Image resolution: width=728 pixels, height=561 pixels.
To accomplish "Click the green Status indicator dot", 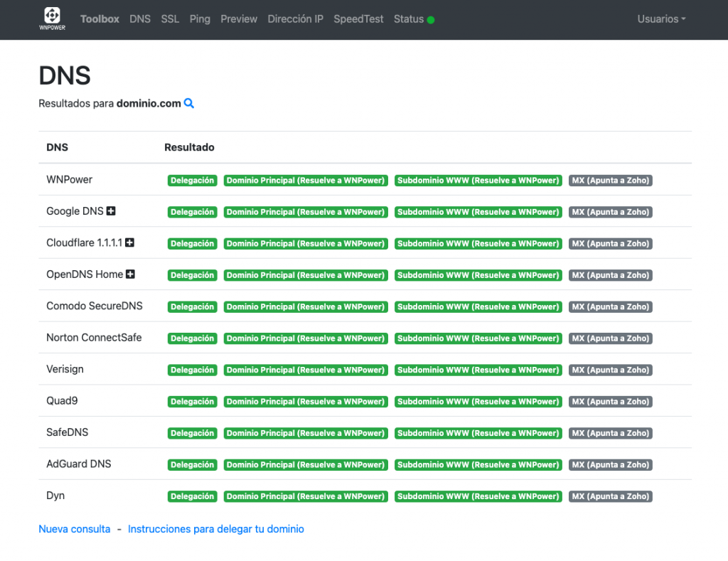I will pyautogui.click(x=430, y=20).
